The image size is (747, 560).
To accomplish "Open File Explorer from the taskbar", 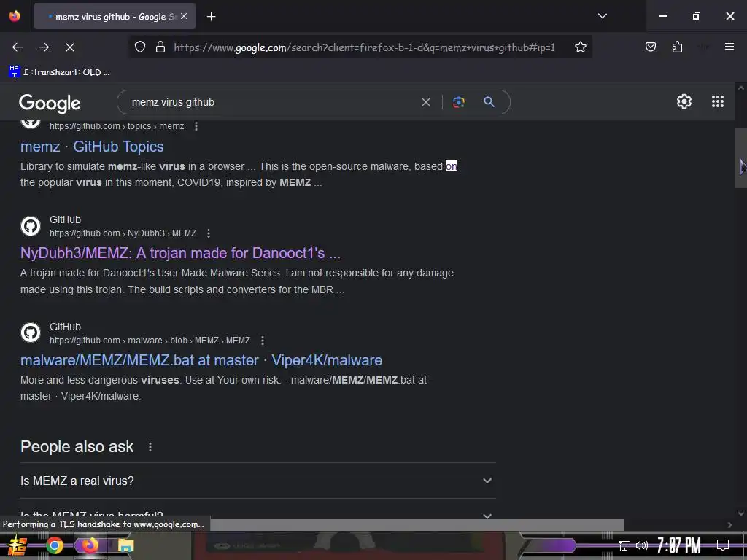I will coord(125,545).
